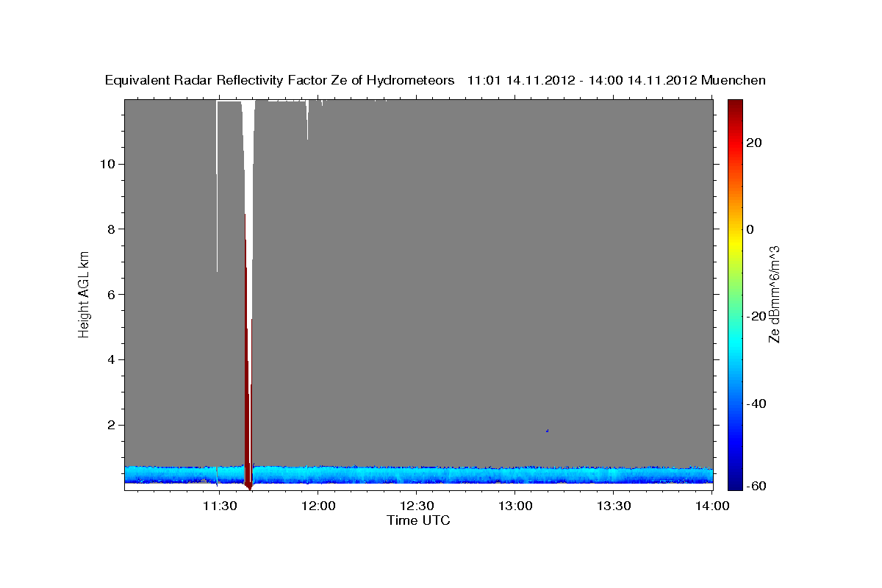This screenshot has height=588, width=882.
Task: Click the '13:00' time axis label
Action: click(x=514, y=506)
